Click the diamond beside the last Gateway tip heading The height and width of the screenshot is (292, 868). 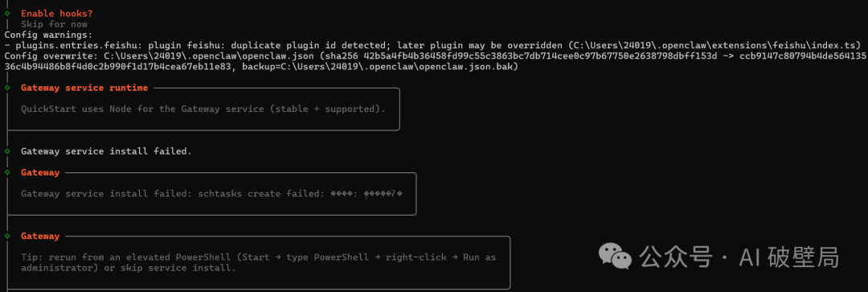point(6,236)
